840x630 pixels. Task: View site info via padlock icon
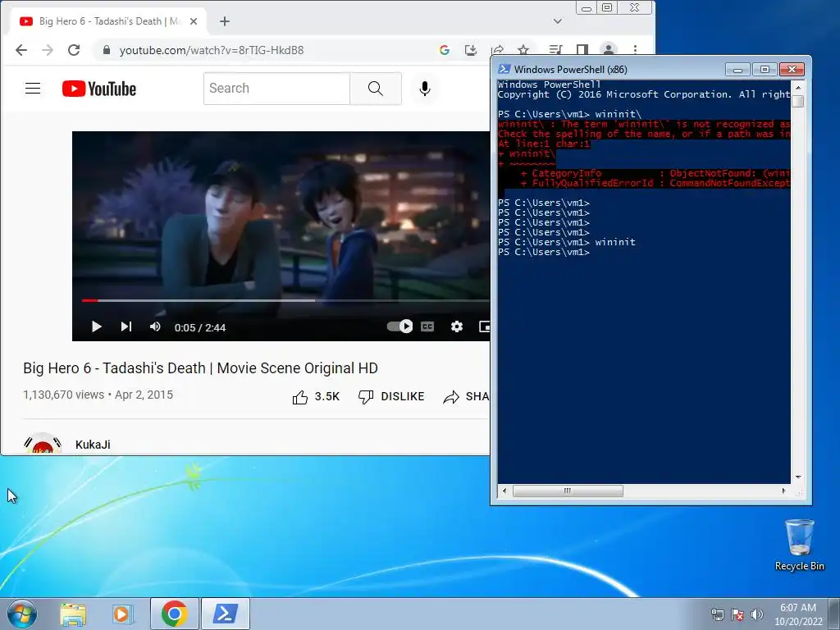point(106,50)
